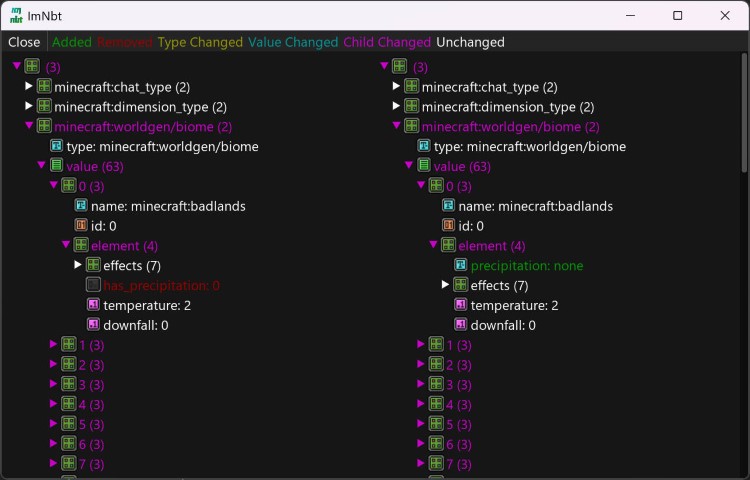The width and height of the screenshot is (750, 480).
Task: Click the Child Changed legend label
Action: (387, 42)
